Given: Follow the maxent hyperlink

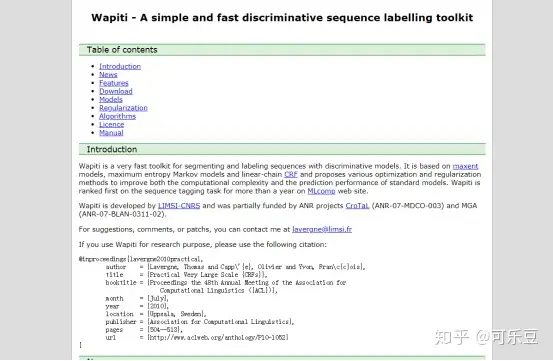Looking at the screenshot, I should [465, 166].
